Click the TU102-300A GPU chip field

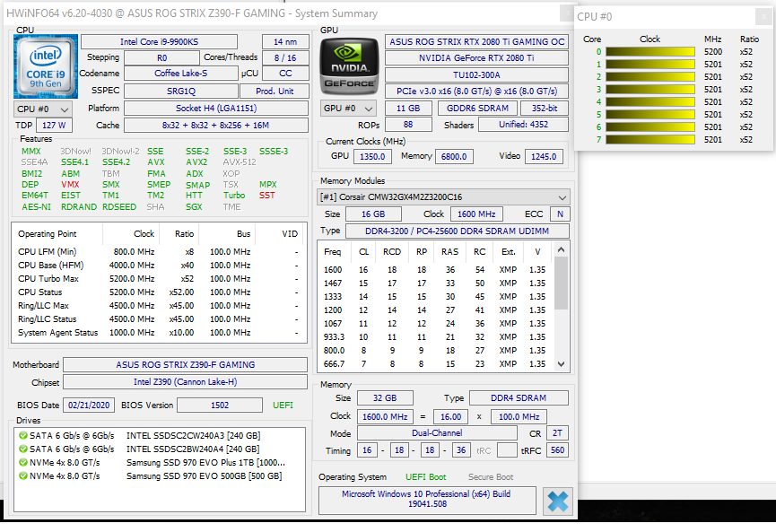click(x=476, y=74)
